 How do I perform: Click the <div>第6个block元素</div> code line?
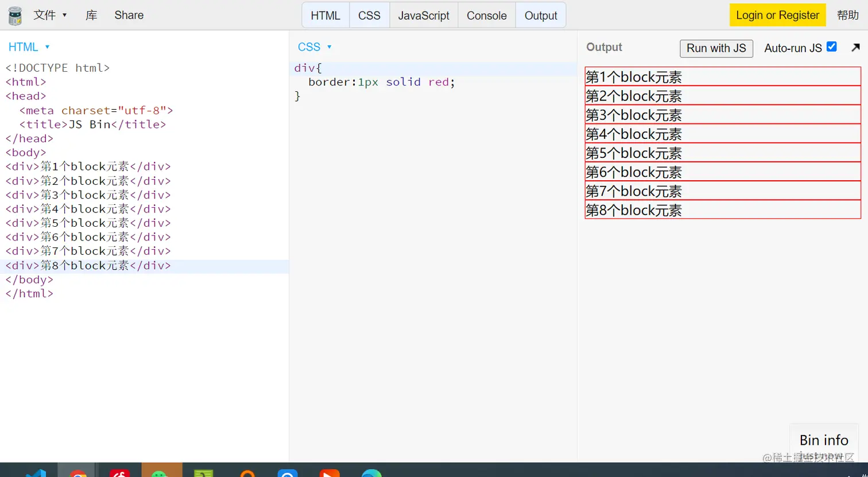coord(88,237)
